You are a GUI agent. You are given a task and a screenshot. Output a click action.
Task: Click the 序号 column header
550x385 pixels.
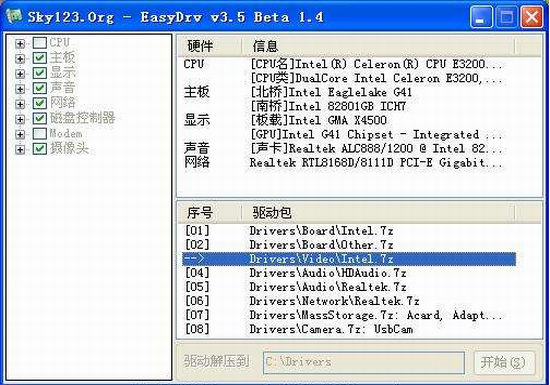210,212
